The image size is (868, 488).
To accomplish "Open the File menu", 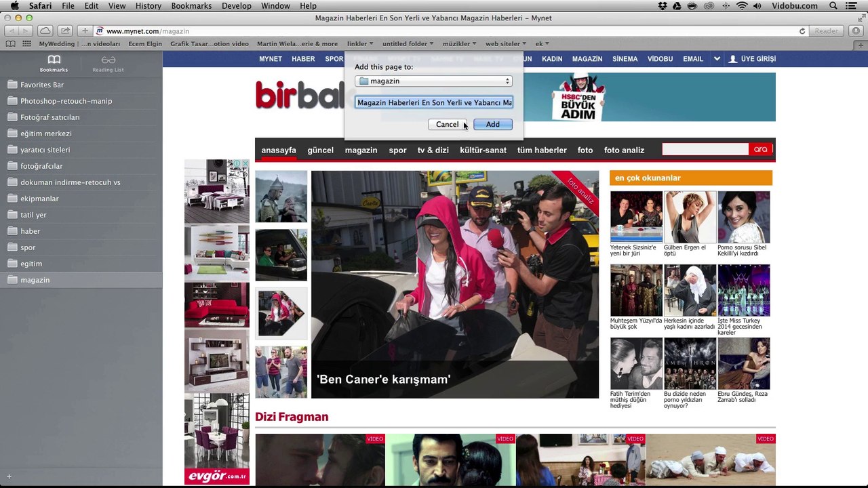I will 68,6.
